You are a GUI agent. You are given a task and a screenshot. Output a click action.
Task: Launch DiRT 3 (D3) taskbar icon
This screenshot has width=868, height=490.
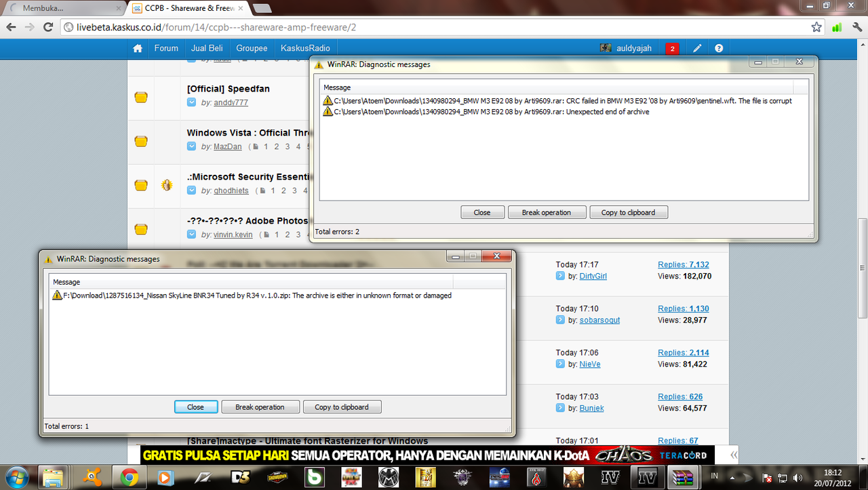(240, 477)
